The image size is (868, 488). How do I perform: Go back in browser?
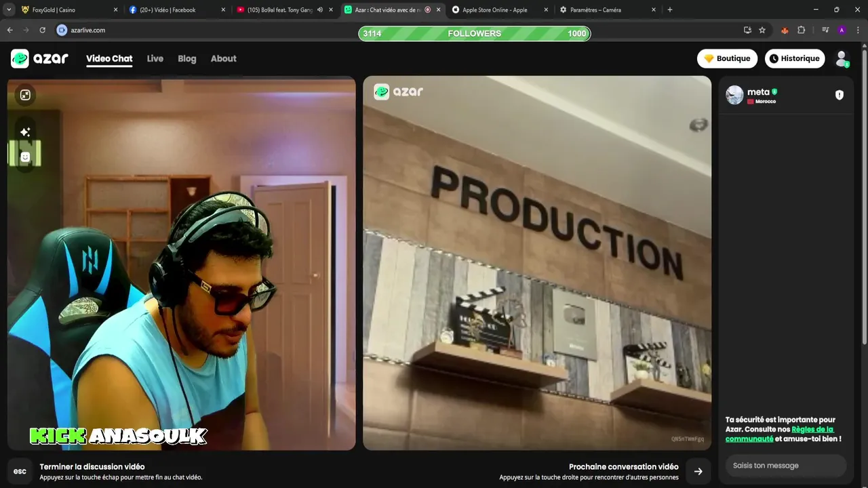tap(9, 30)
